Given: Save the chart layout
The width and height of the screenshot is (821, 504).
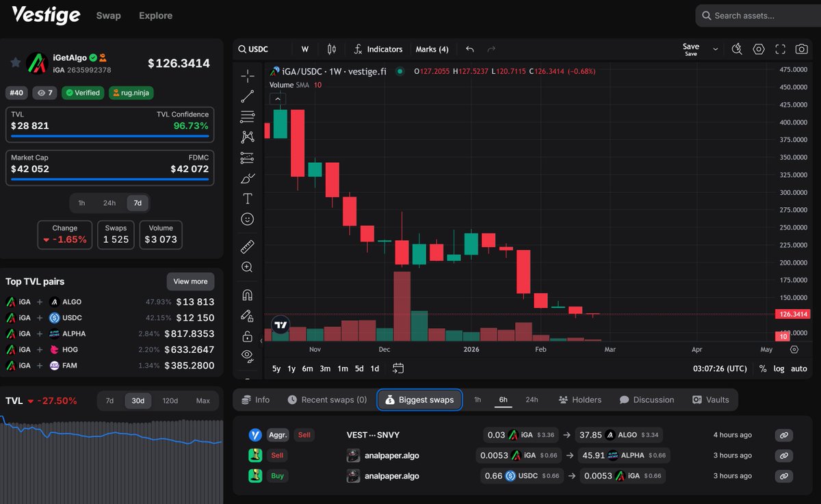Looking at the screenshot, I should coord(691,49).
